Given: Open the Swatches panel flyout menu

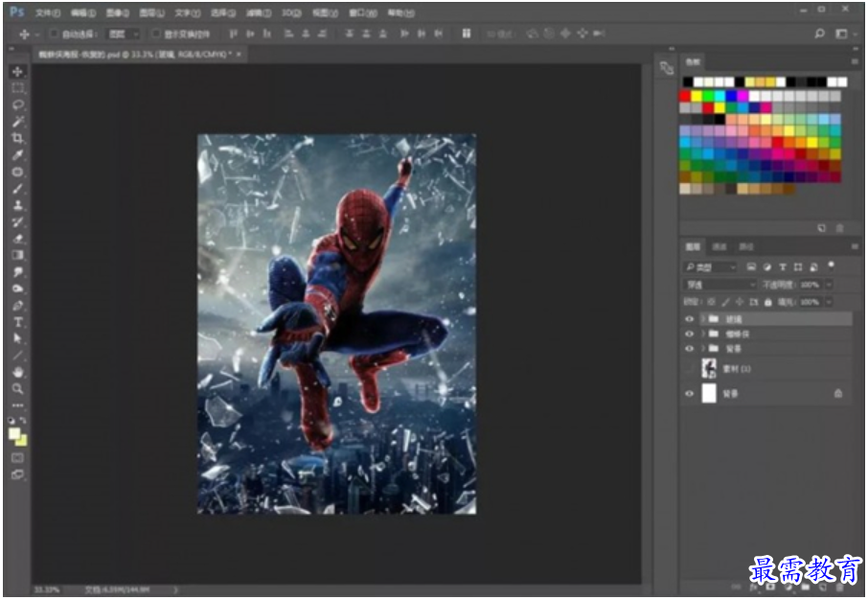Looking at the screenshot, I should click(x=855, y=62).
